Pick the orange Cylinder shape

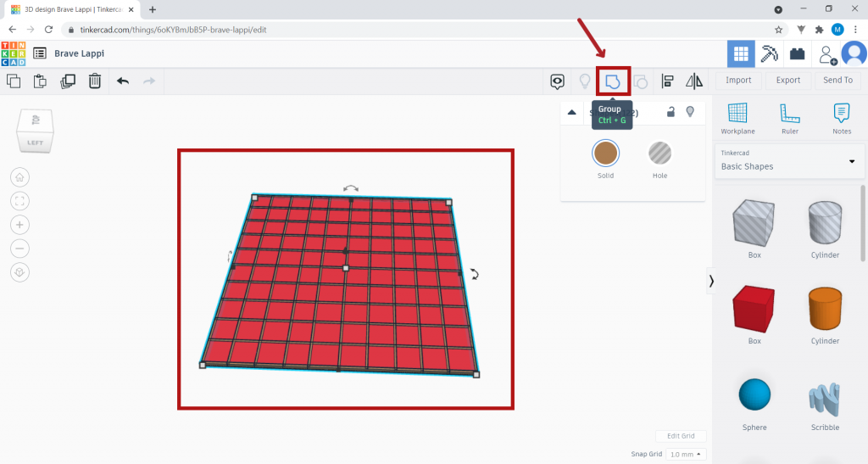coord(825,309)
